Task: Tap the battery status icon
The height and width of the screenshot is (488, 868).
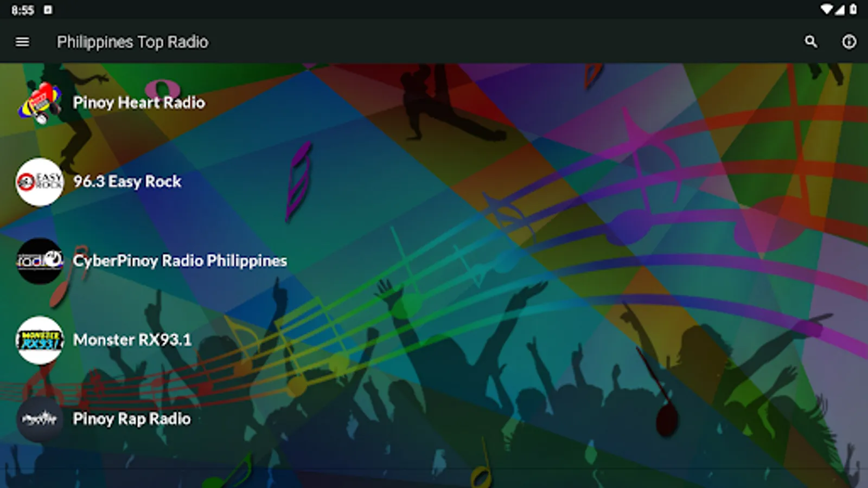Action: click(853, 9)
